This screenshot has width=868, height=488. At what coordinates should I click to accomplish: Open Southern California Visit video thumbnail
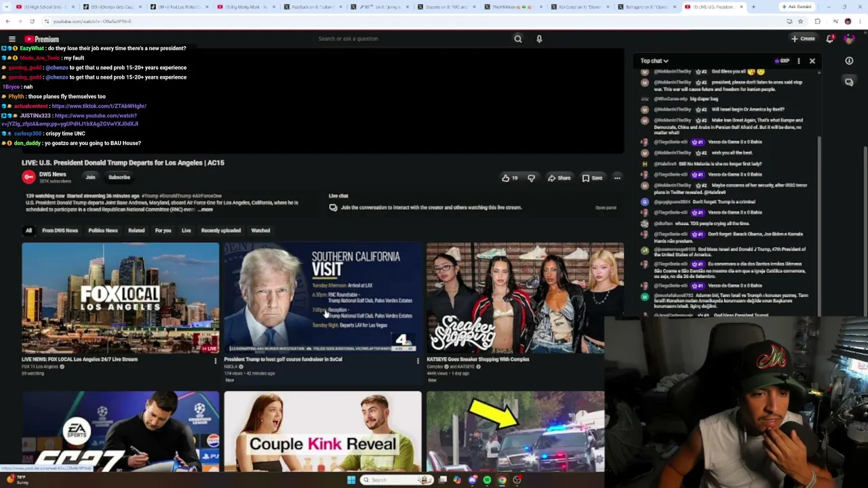coord(323,298)
